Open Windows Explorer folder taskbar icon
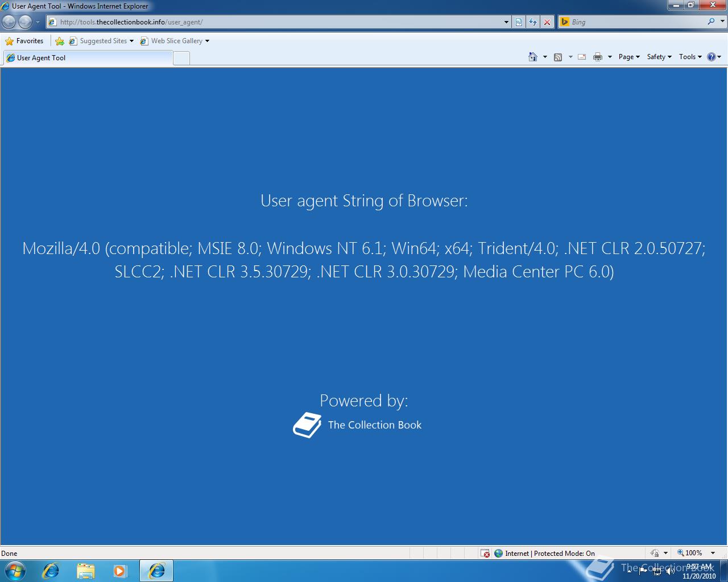This screenshot has height=582, width=728. (86, 571)
